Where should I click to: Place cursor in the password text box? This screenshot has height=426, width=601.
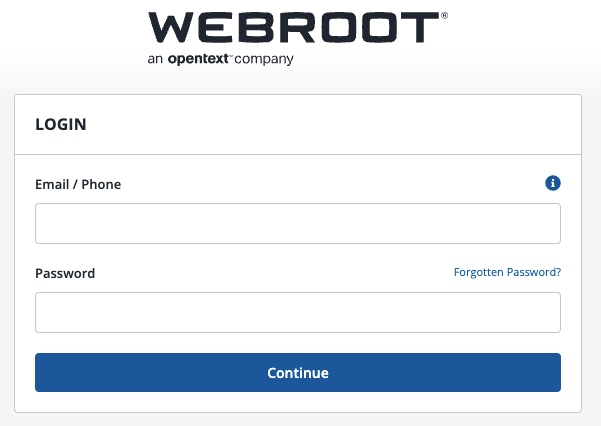(x=298, y=313)
